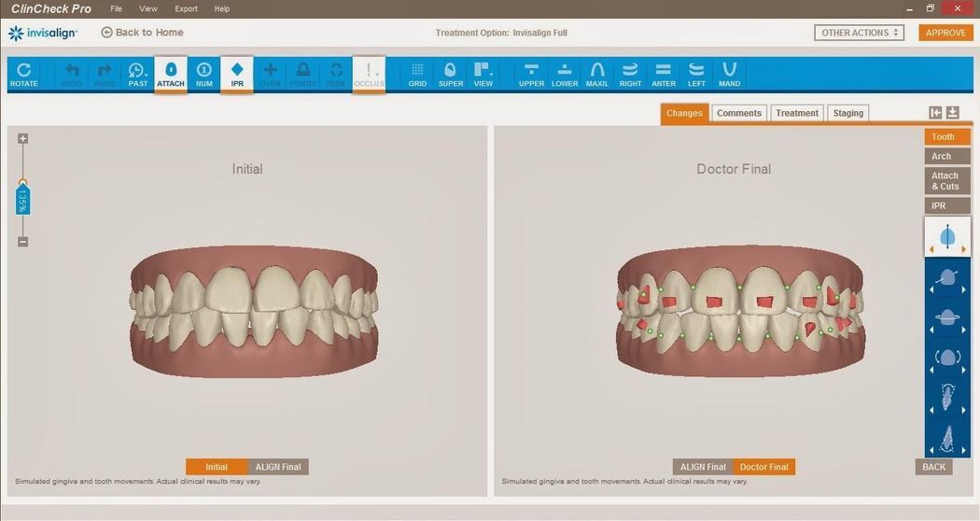Click the Doctor Final teeth 3D model
The height and width of the screenshot is (521, 980).
(x=741, y=311)
